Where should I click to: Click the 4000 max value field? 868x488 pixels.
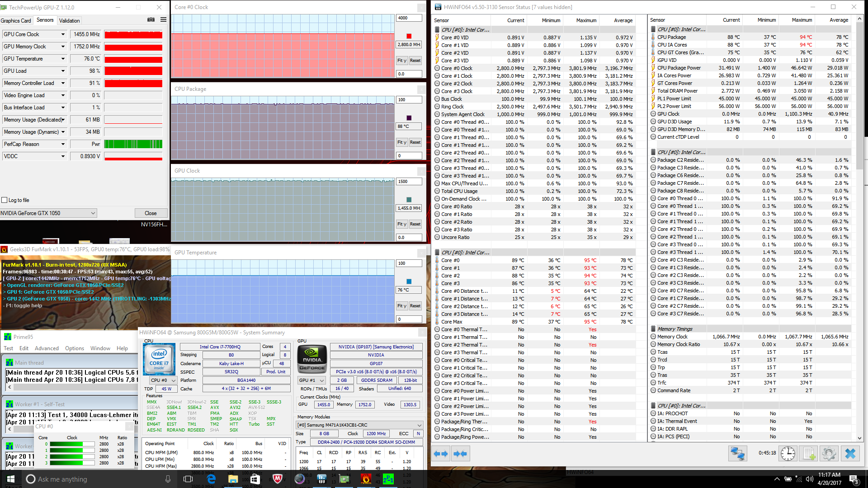click(409, 18)
